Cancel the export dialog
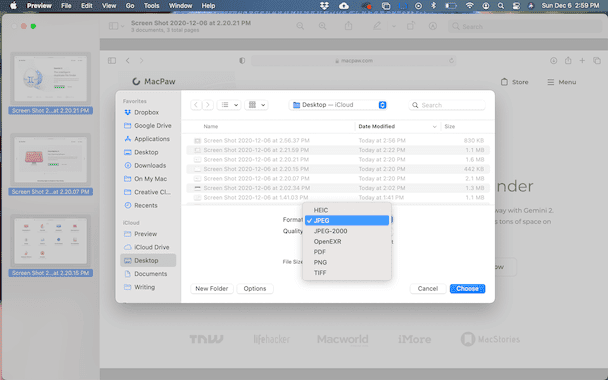Viewport: 608px width, 380px height. (x=428, y=288)
